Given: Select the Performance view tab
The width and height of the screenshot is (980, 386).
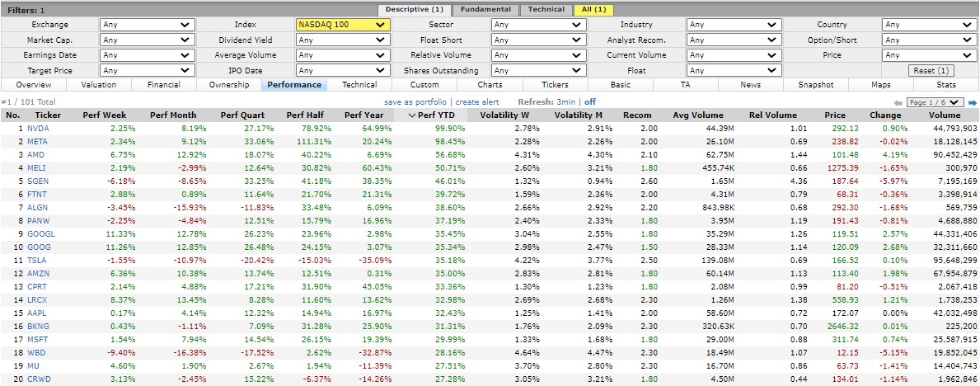Looking at the screenshot, I should coord(293,84).
